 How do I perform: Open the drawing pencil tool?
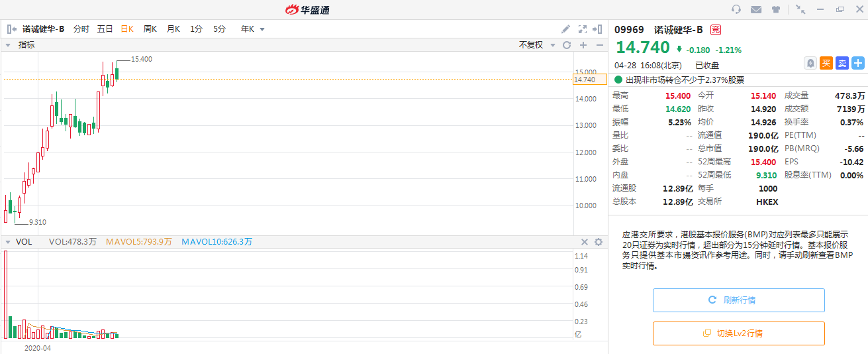(x=565, y=29)
